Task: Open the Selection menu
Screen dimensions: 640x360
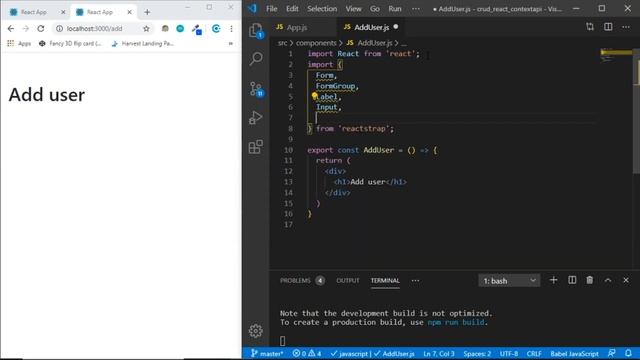Action: (322, 9)
